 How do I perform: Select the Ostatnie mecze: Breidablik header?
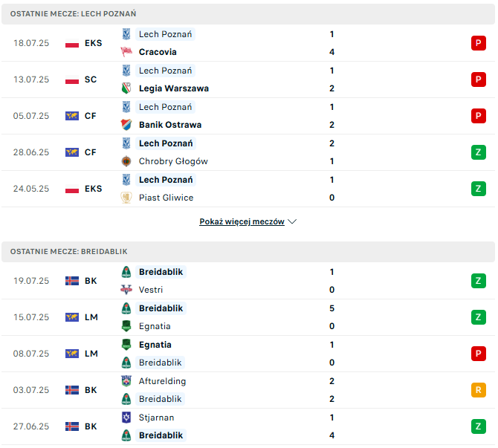pos(248,252)
